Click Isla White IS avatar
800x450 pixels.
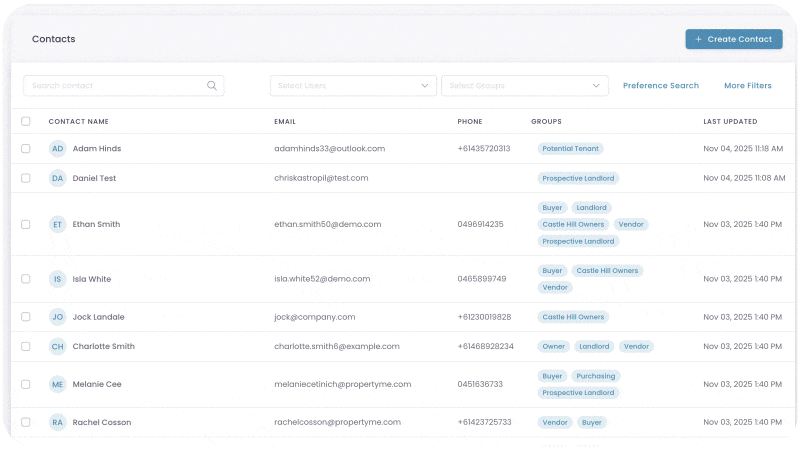click(x=58, y=279)
